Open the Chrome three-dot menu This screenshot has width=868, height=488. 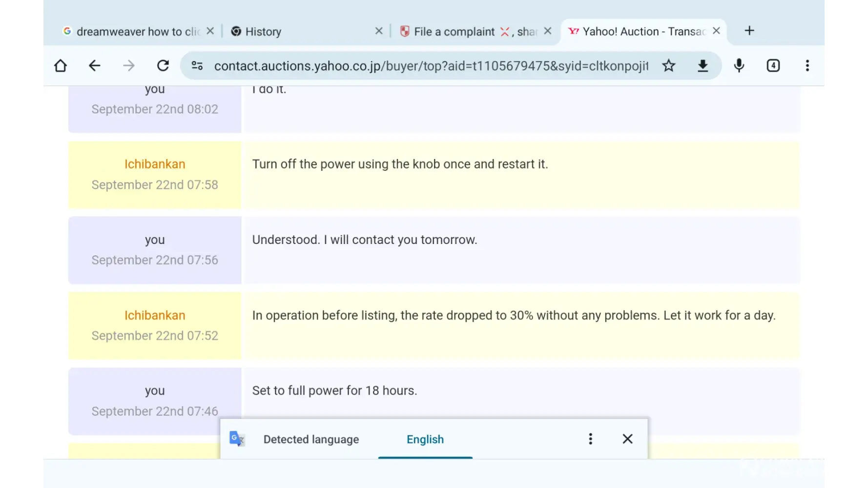[x=807, y=66]
